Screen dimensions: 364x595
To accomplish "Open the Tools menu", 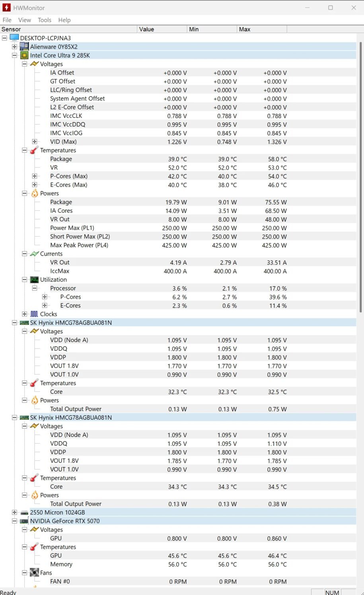I will click(45, 20).
